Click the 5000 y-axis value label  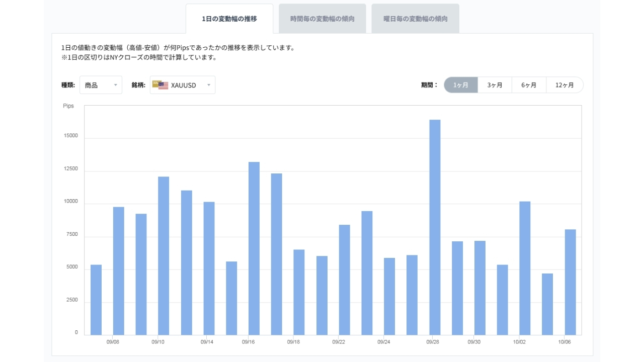click(72, 267)
